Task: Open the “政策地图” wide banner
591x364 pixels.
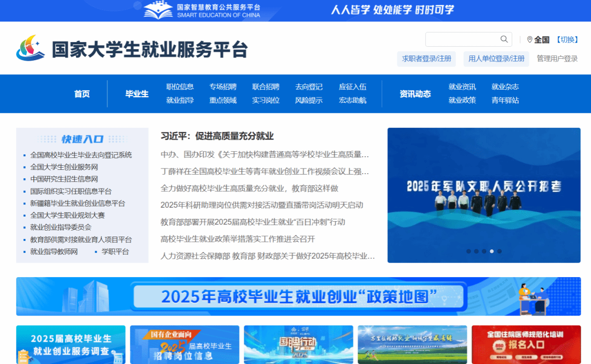Action: point(299,296)
